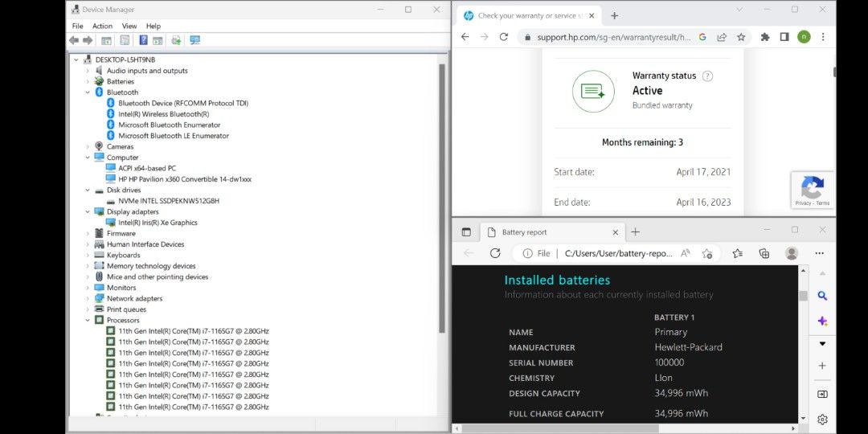
Task: Select the Intel(R) Iris(R) Xe Graphics device
Action: pos(158,223)
